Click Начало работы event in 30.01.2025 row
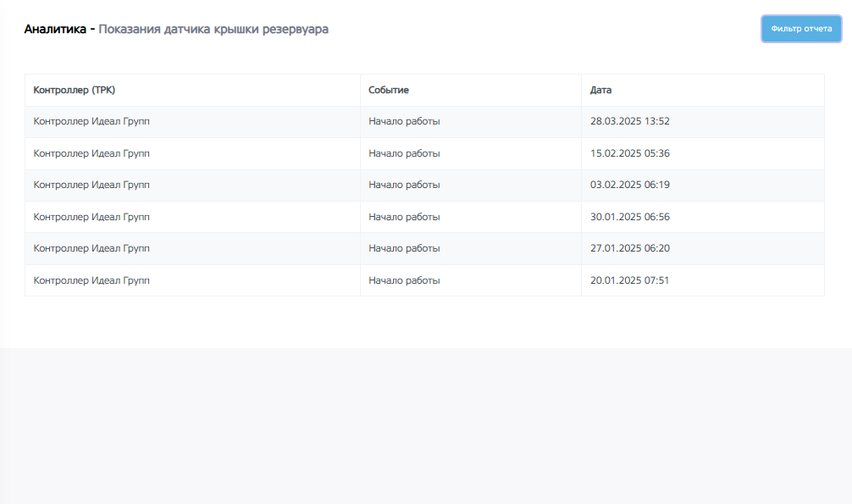 [404, 217]
